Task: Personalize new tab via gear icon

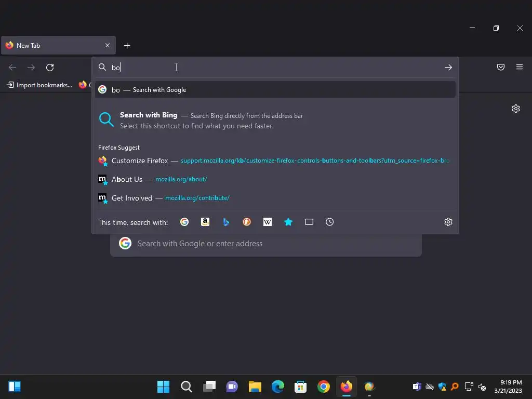Action: [x=516, y=109]
